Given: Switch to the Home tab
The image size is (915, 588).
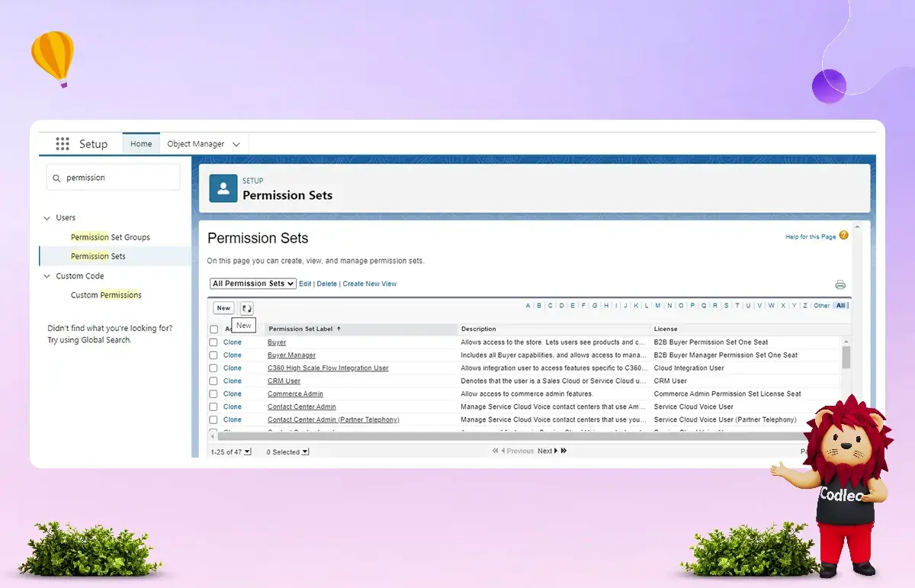Looking at the screenshot, I should (141, 144).
